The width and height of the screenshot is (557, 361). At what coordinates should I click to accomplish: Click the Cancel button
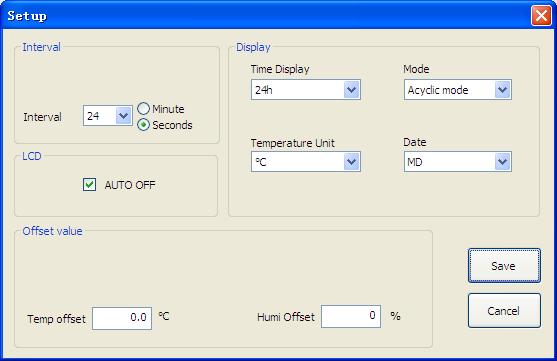pos(504,311)
